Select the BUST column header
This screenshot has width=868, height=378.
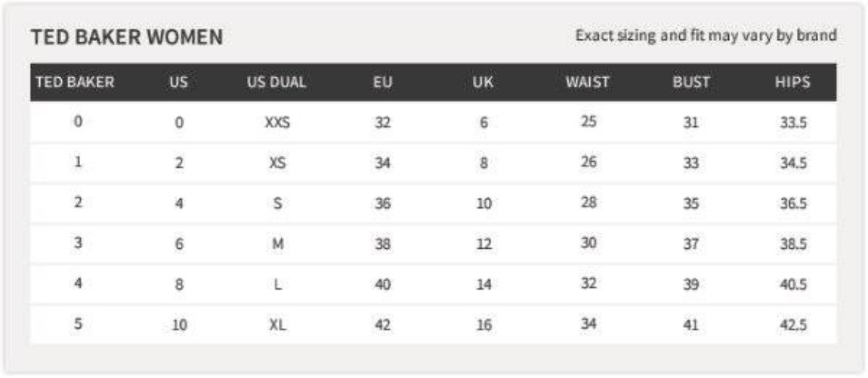(690, 82)
